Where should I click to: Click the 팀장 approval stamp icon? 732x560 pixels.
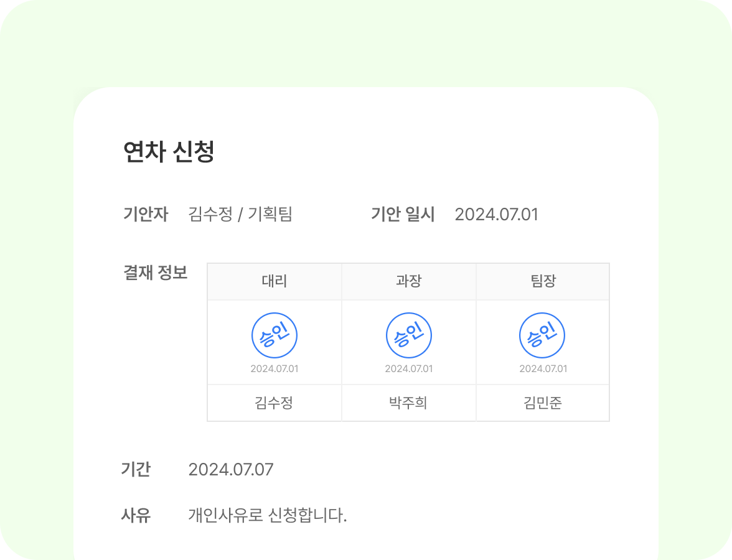coord(542,335)
